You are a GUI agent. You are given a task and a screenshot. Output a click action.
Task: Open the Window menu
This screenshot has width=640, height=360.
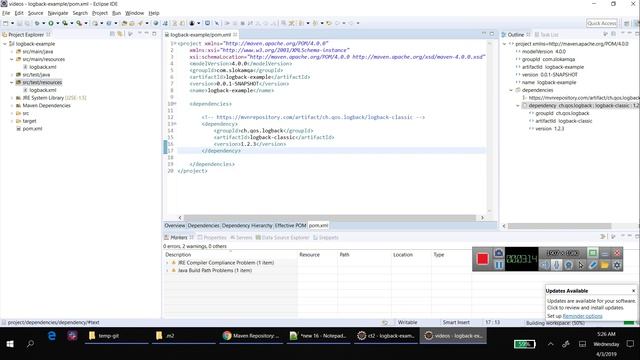pos(134,13)
